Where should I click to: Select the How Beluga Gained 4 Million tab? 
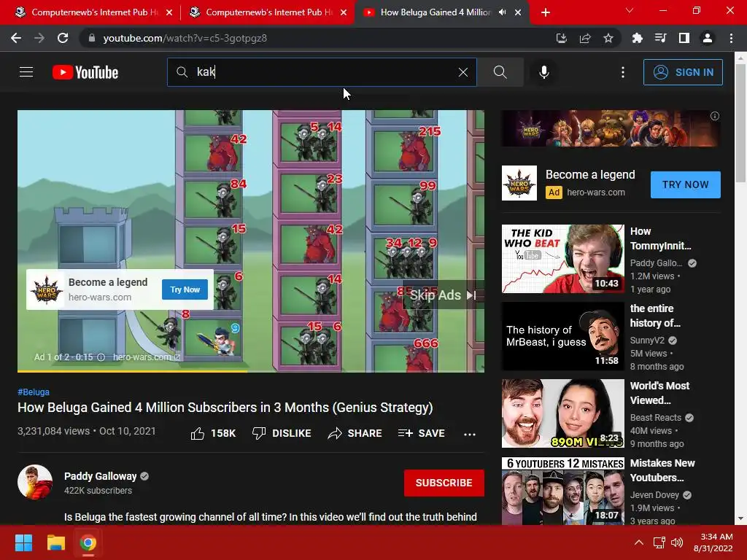point(435,12)
